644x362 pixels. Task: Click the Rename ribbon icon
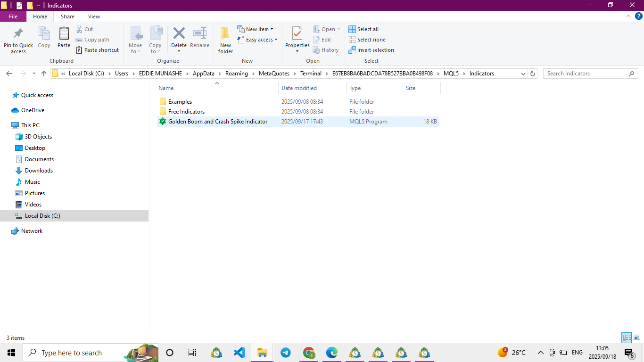pyautogui.click(x=199, y=38)
